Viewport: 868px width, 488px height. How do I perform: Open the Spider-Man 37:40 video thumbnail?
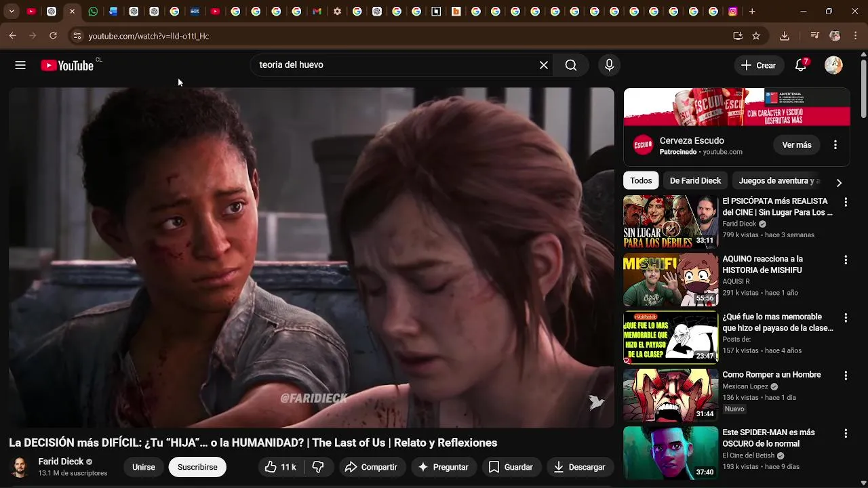coord(671,453)
